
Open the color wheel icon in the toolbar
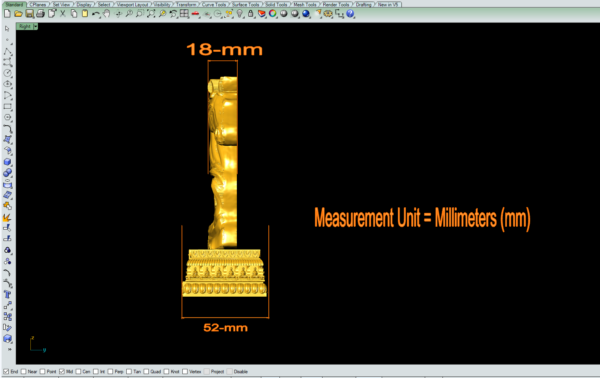click(x=272, y=14)
